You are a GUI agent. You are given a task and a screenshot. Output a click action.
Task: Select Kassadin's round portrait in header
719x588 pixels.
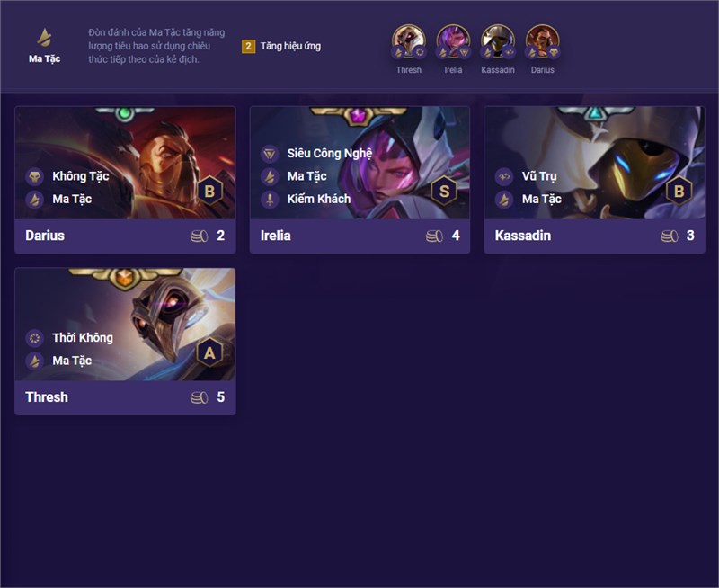click(498, 41)
